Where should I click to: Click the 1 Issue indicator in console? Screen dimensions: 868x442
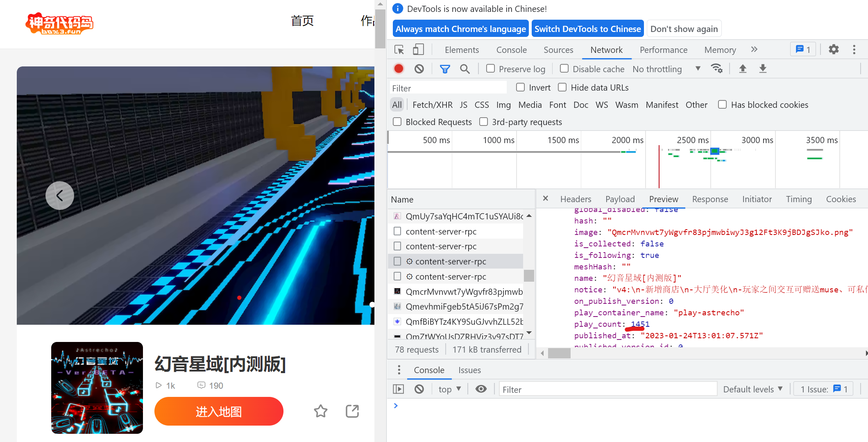pos(823,389)
